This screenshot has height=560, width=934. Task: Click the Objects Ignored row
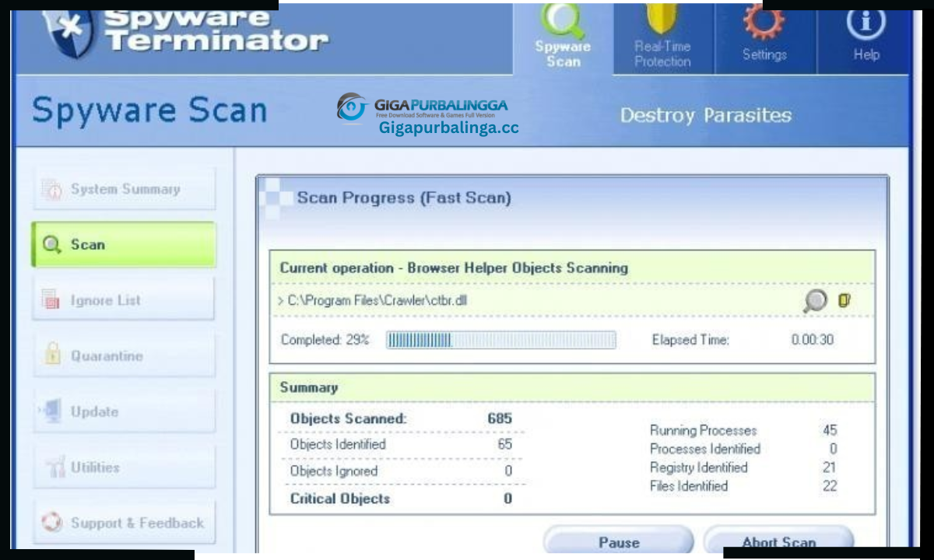click(x=402, y=471)
